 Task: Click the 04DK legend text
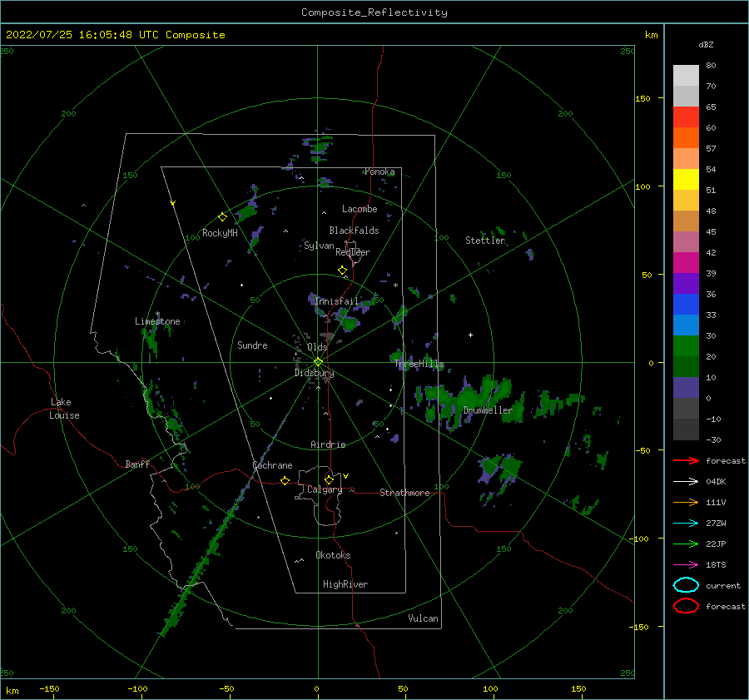[716, 481]
